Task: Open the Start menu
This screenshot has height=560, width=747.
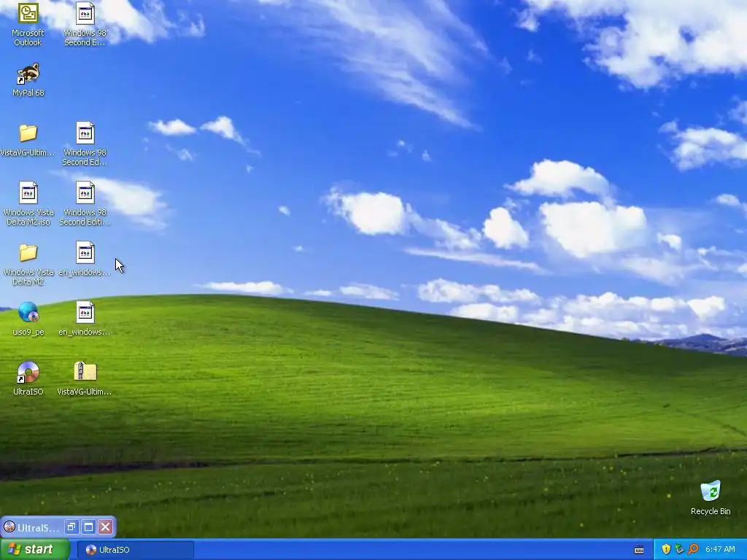Action: click(x=35, y=550)
